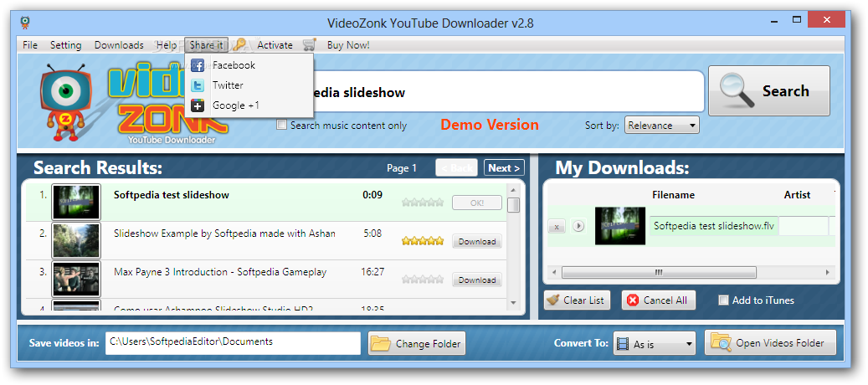Image resolution: width=868 pixels, height=385 pixels.
Task: Open thumbnail of Slideshow Example result
Action: point(76,241)
